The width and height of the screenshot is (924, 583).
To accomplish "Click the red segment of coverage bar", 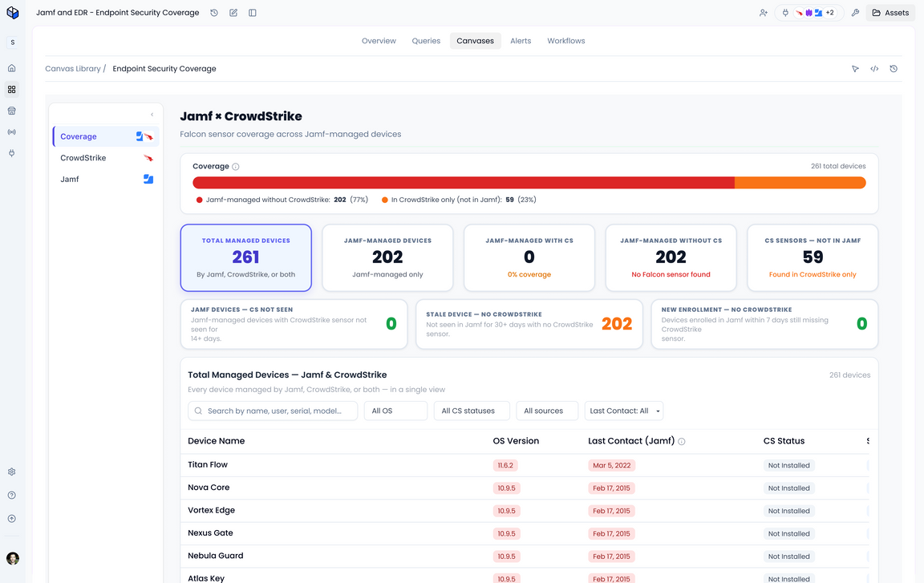I will (463, 183).
